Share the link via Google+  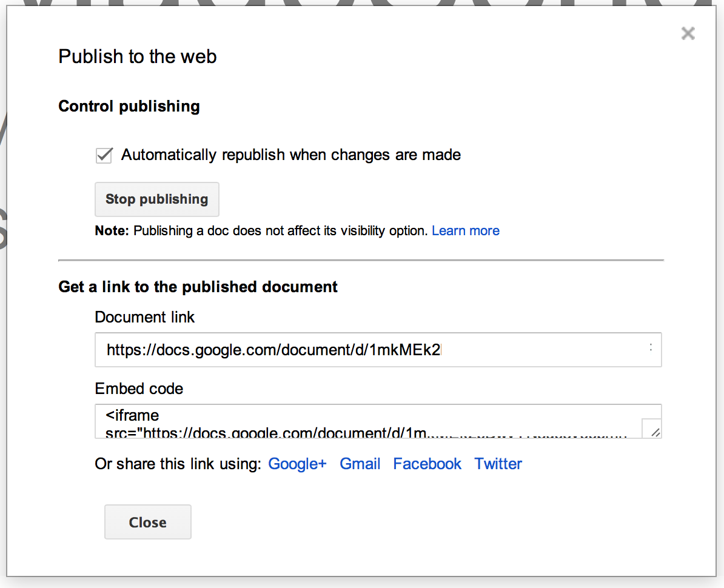(297, 464)
